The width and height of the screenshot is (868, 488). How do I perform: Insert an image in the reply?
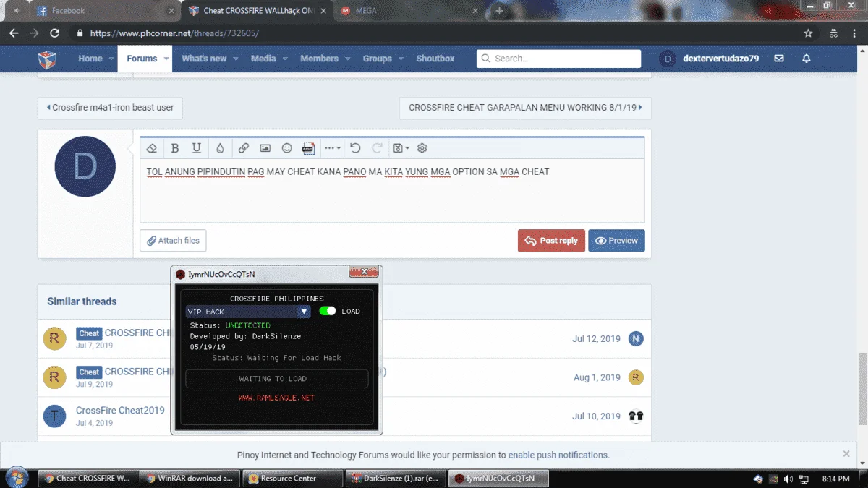pyautogui.click(x=265, y=148)
